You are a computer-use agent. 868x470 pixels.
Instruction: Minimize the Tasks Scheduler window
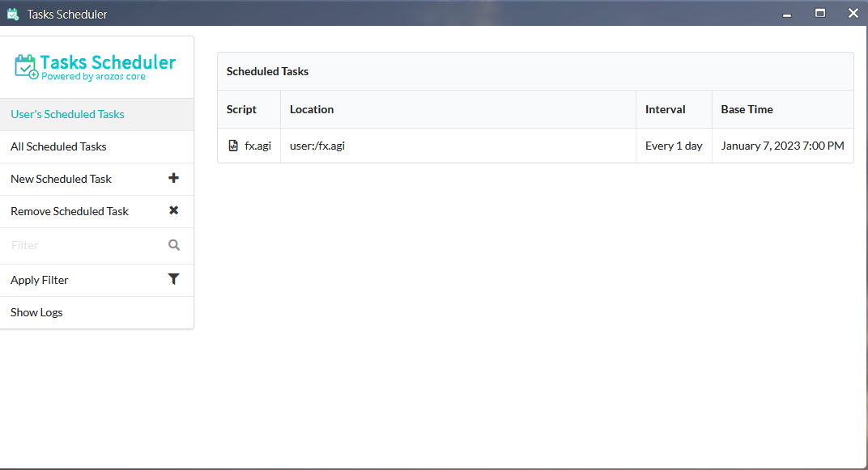tap(787, 14)
